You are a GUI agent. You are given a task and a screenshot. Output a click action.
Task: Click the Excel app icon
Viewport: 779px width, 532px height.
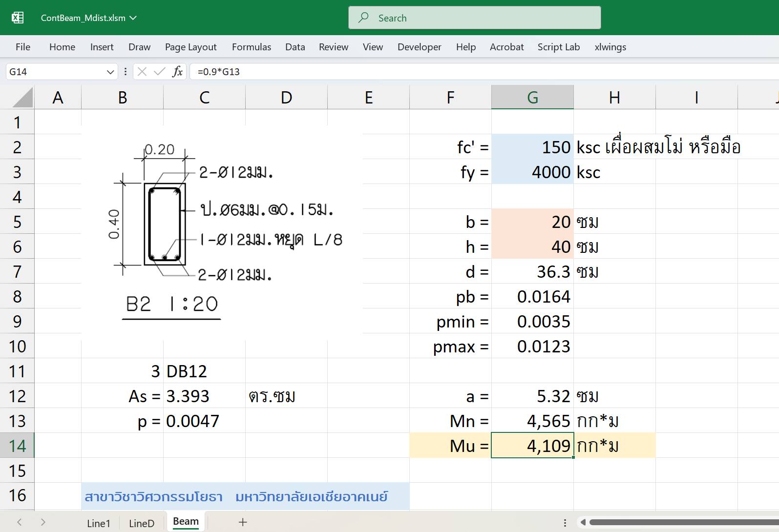(x=18, y=18)
